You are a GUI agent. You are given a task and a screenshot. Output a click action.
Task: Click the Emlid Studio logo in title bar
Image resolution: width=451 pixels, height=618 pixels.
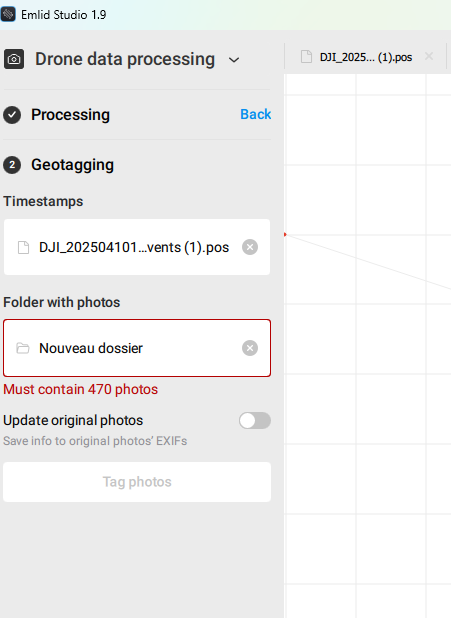8,15
